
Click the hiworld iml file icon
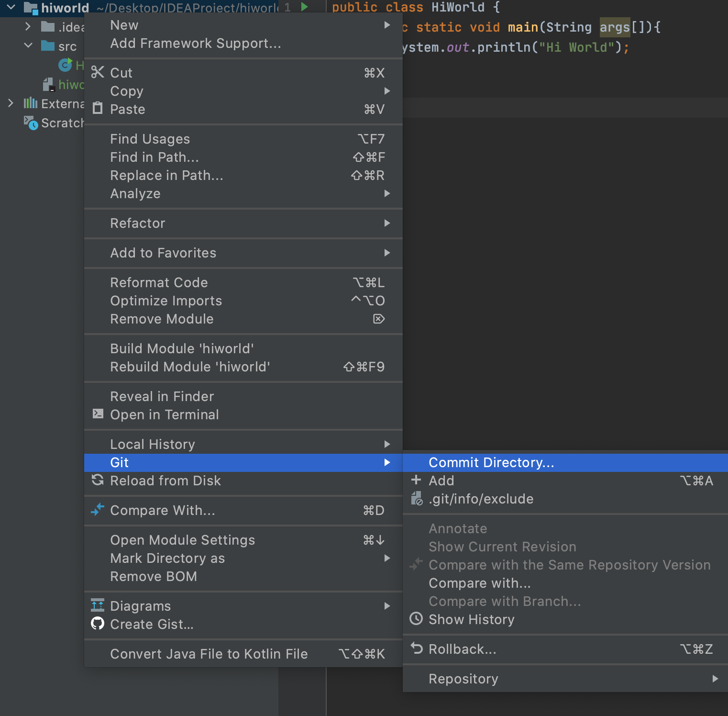click(48, 84)
